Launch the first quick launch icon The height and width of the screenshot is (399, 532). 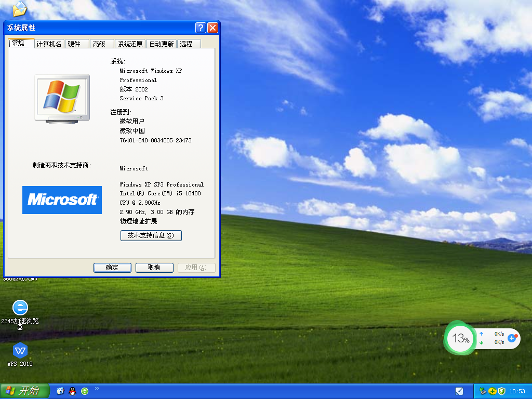pyautogui.click(x=60, y=391)
